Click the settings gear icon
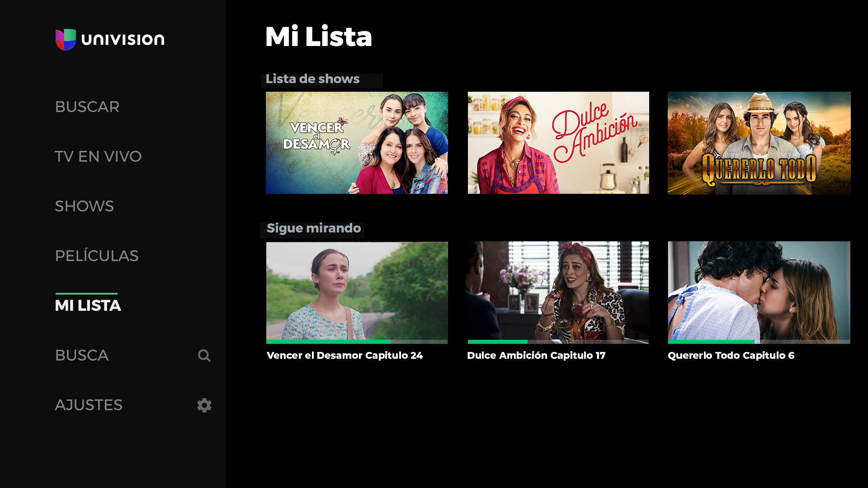Screen dimensions: 868x488 pyautogui.click(x=204, y=405)
